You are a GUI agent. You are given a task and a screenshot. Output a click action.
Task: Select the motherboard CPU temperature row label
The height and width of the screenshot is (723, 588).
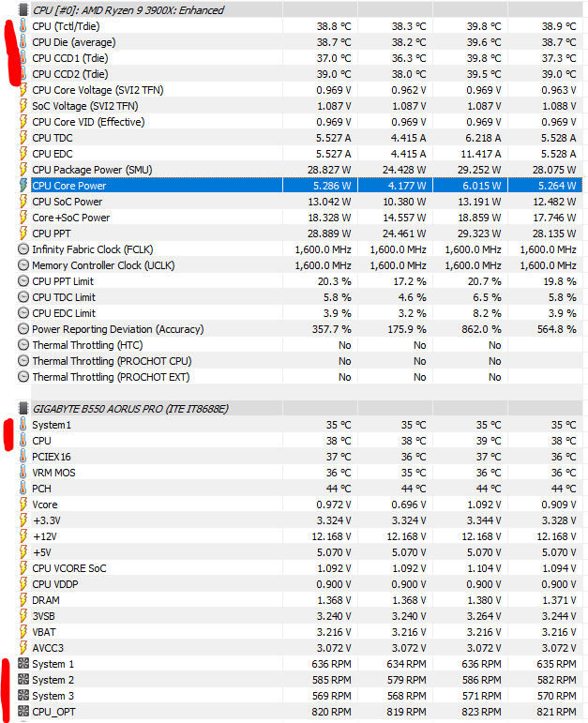click(41, 441)
